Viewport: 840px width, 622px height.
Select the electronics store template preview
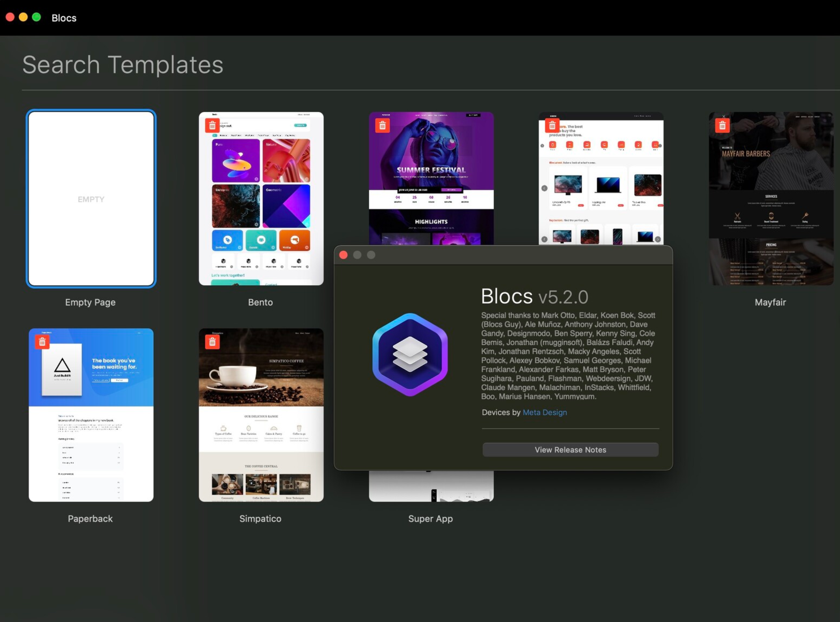coord(601,178)
